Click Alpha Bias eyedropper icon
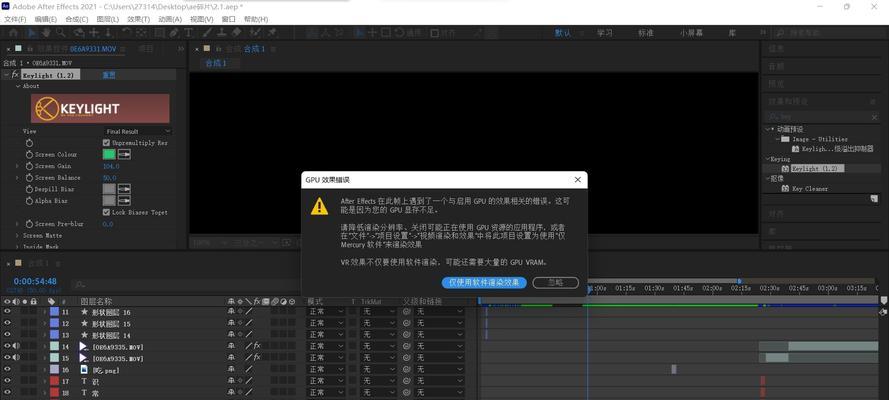 [x=124, y=201]
